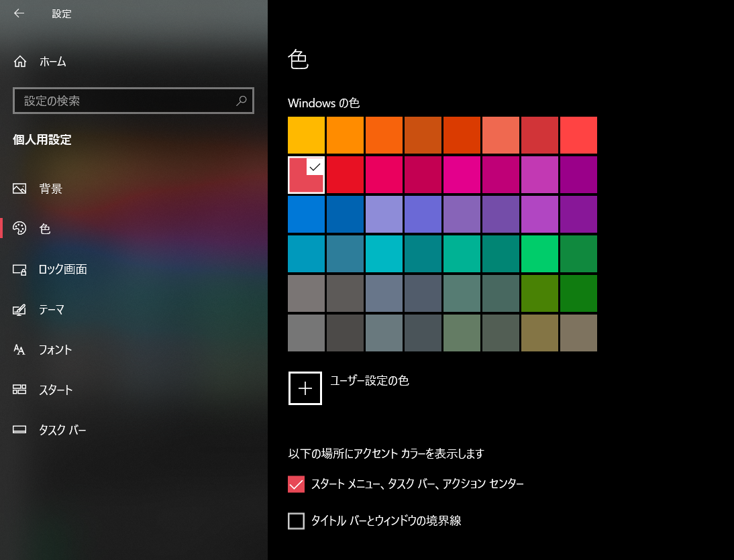Add a custom color with the plus button
Viewport: 734px width, 560px height.
point(305,388)
